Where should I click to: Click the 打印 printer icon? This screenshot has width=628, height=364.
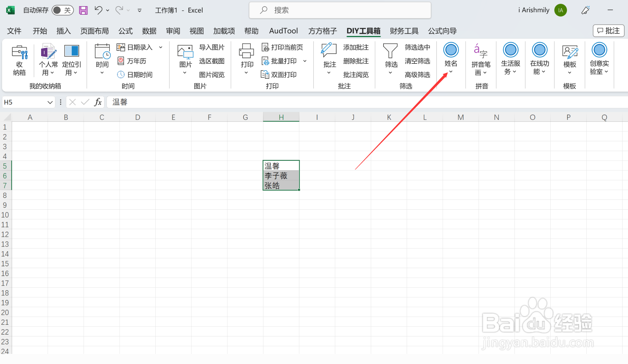[x=246, y=51]
